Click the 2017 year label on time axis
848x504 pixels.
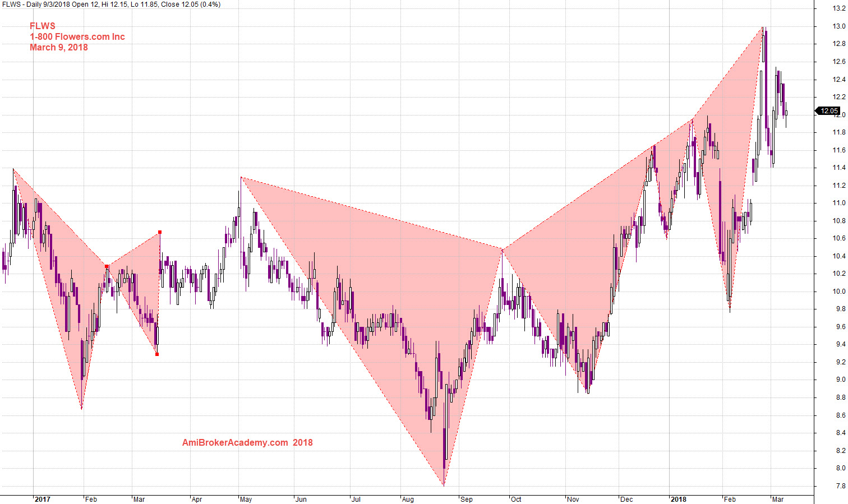[x=42, y=500]
